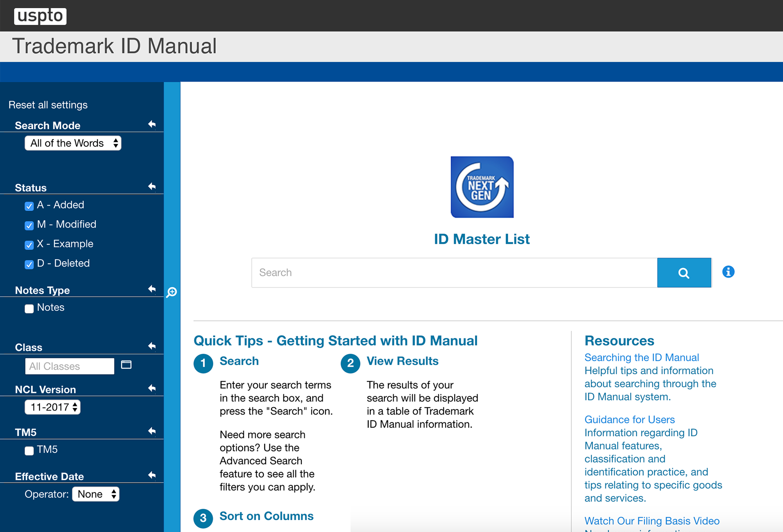
Task: Focus the main Search input field
Action: click(x=454, y=273)
